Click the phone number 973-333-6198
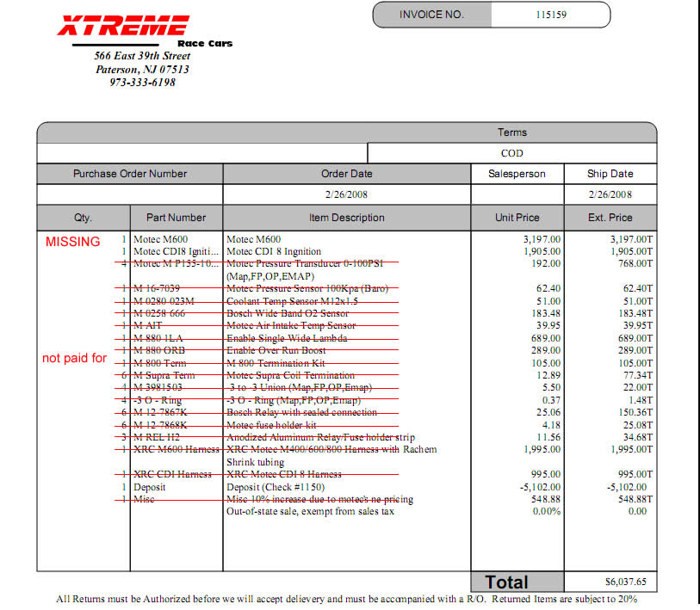The height and width of the screenshot is (610, 700). point(142,83)
